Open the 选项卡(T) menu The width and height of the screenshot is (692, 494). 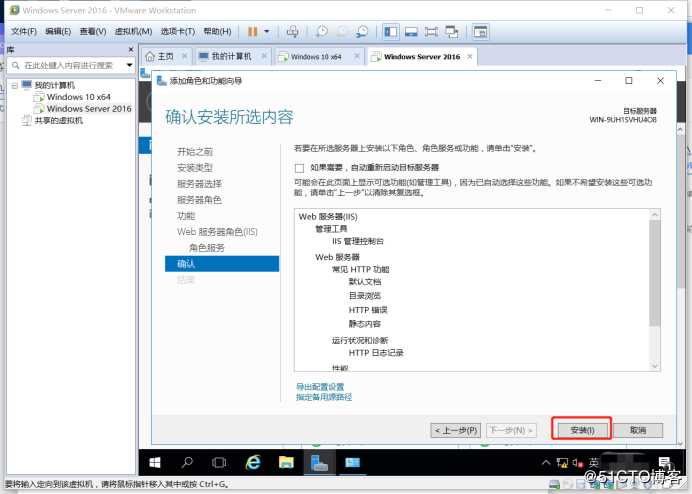pyautogui.click(x=177, y=31)
